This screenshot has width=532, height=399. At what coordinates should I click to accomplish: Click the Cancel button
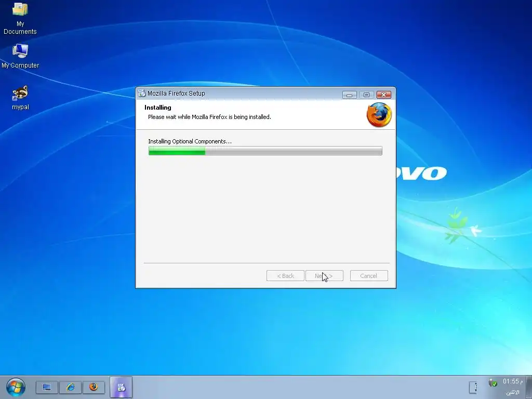[x=369, y=276]
